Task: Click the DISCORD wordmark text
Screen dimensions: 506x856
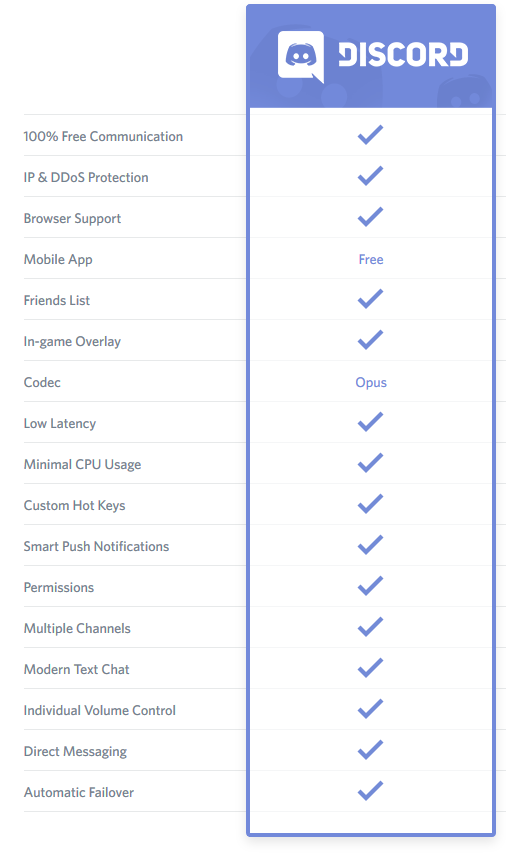Action: coord(403,55)
